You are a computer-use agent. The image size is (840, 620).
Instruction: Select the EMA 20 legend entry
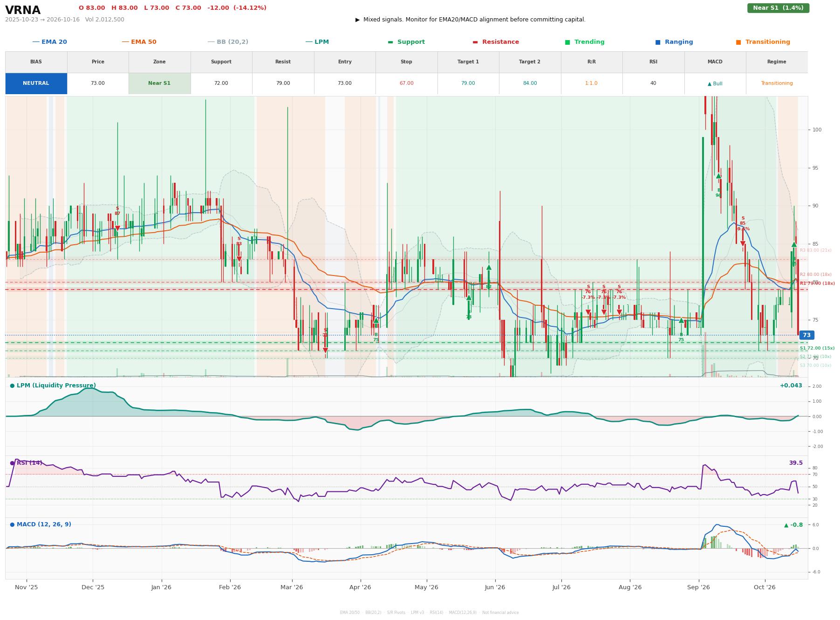[49, 42]
